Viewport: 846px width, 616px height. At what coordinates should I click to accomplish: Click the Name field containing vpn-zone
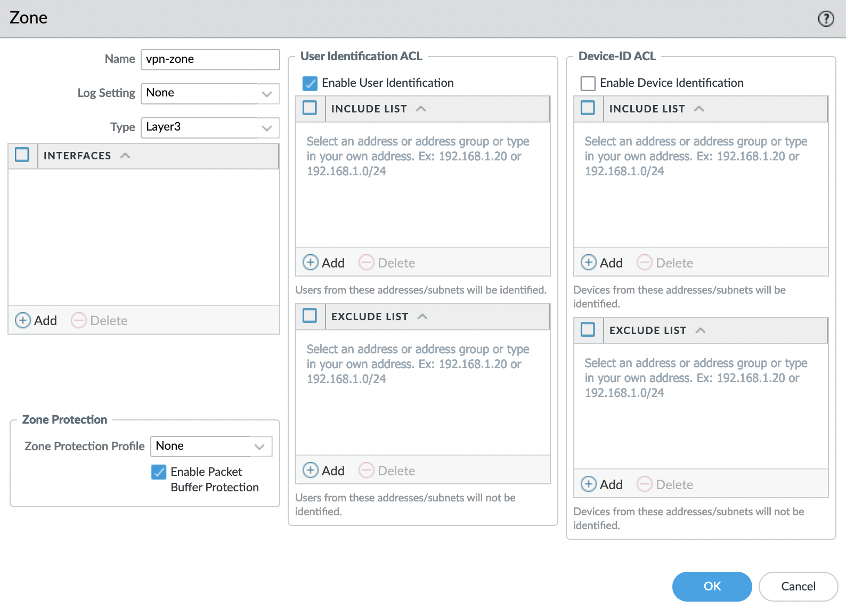pos(210,59)
